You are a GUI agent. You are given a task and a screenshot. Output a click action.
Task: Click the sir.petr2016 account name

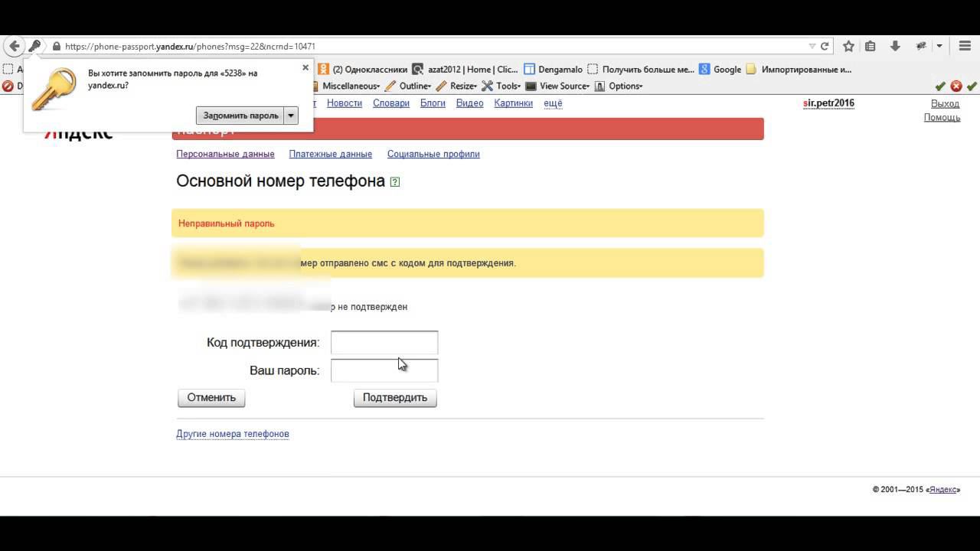pyautogui.click(x=828, y=103)
